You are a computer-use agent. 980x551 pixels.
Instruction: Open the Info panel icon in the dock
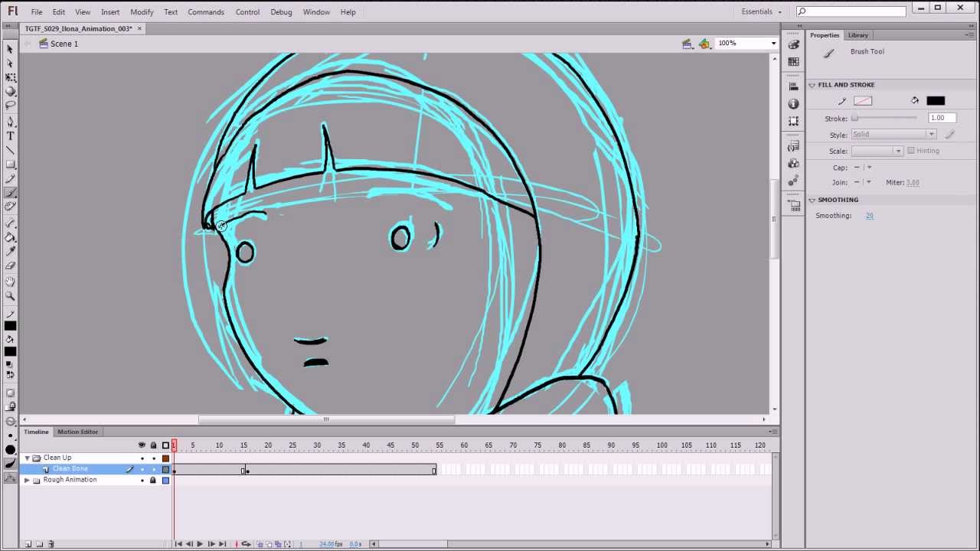(x=793, y=103)
